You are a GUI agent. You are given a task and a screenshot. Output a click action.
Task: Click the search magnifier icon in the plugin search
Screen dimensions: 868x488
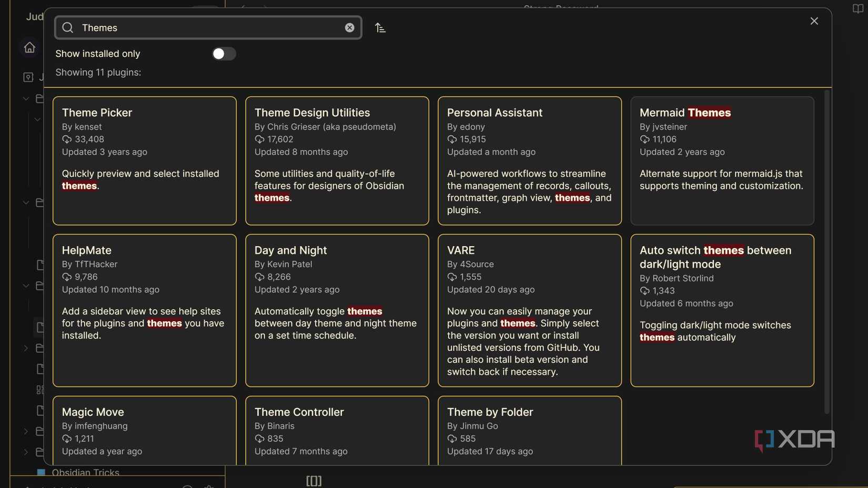(x=68, y=27)
